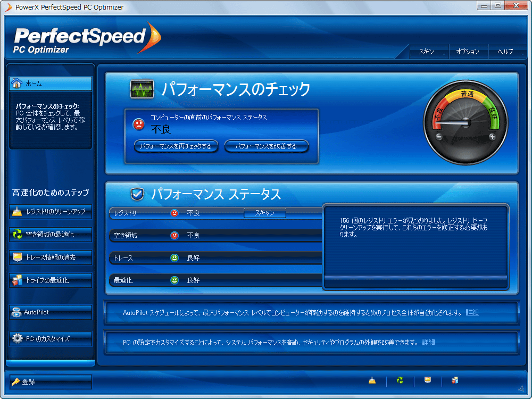Screen dimensions: 532x399
Task: Open the オプション menu
Action: click(468, 52)
